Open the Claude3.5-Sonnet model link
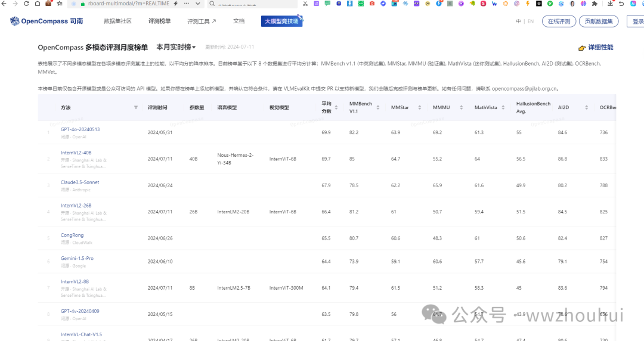Screen dimensions: 644x341 [x=80, y=182]
